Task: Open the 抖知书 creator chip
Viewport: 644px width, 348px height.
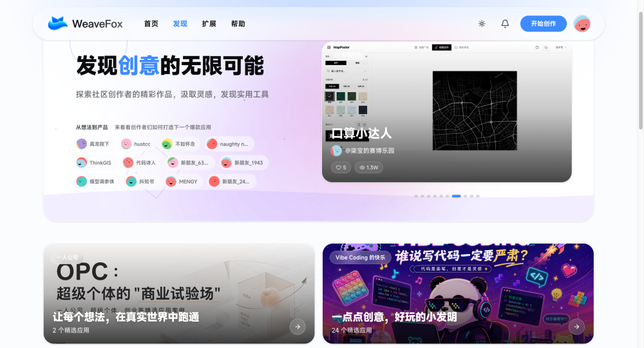Action: (142, 181)
